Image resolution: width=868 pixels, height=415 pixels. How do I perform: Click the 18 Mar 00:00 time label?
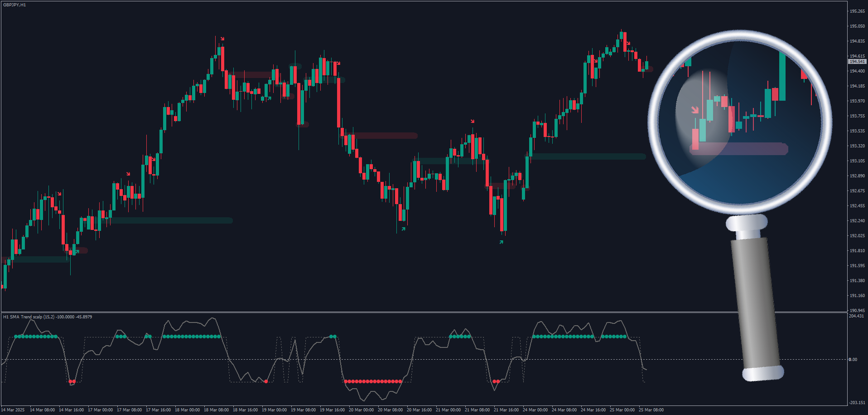188,410
